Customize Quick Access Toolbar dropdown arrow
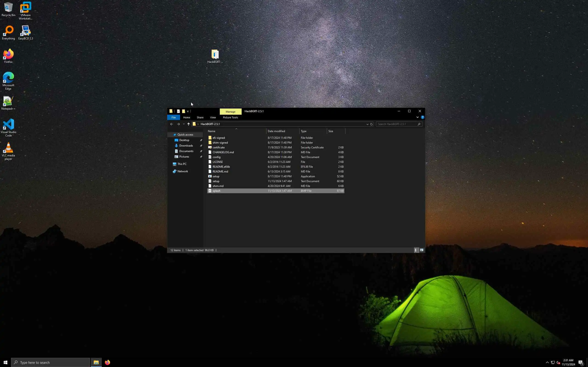This screenshot has height=367, width=588. [x=188, y=111]
